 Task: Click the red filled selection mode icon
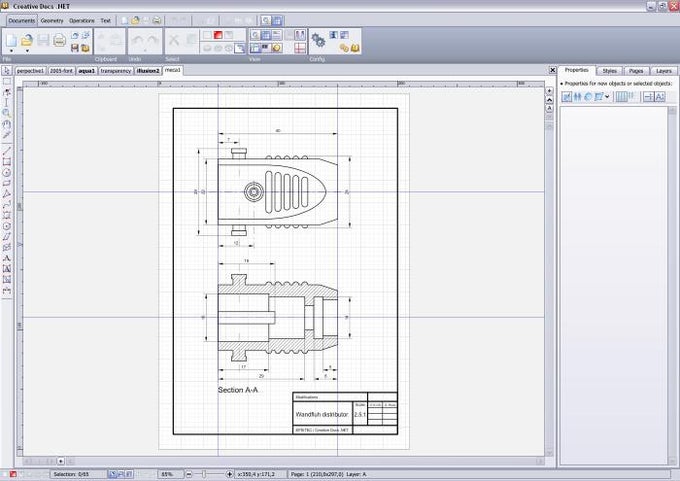218,35
